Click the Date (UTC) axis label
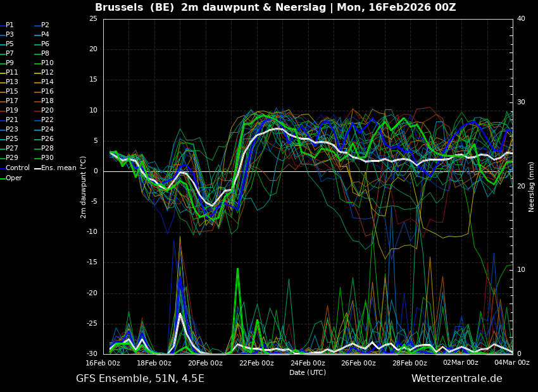 coord(308,372)
